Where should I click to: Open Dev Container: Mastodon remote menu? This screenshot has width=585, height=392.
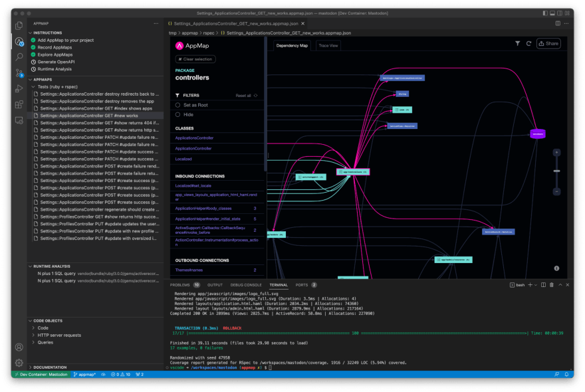pos(41,375)
